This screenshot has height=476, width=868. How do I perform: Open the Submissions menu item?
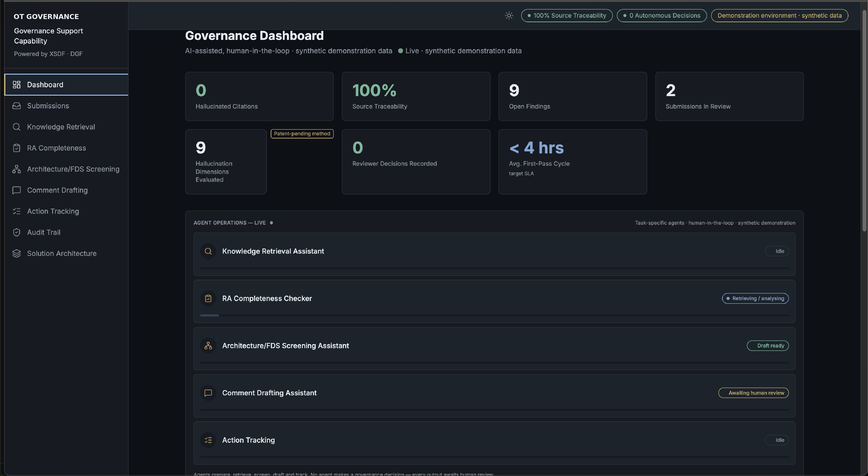click(66, 106)
